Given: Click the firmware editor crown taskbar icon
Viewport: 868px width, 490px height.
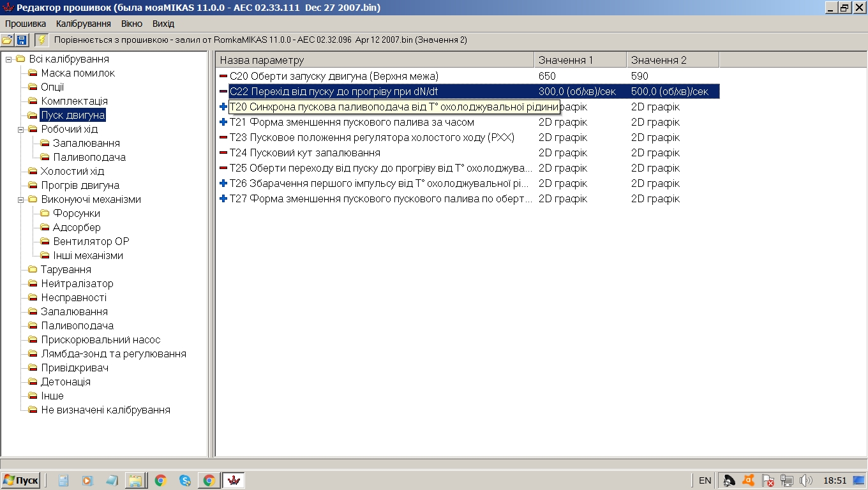Looking at the screenshot, I should pyautogui.click(x=234, y=480).
